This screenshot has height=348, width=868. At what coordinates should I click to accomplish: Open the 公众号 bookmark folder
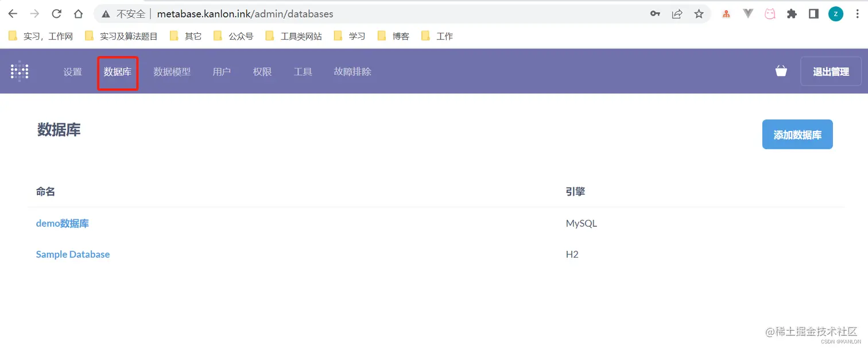tap(234, 36)
